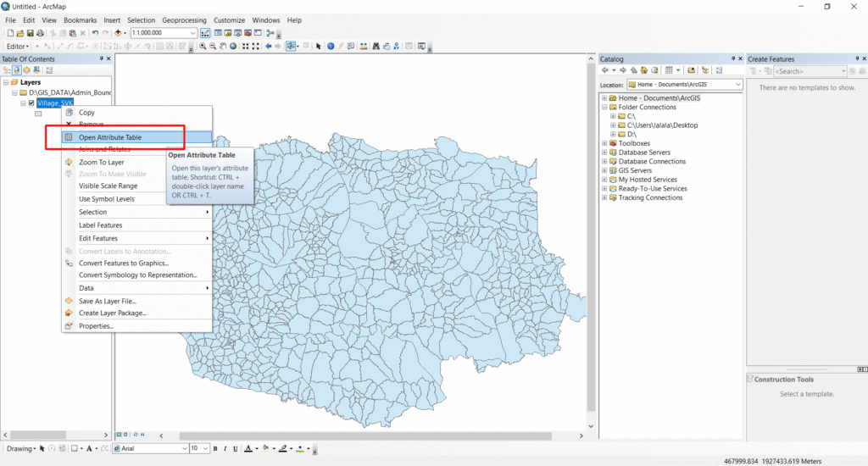Viewport: 868px width, 466px height.
Task: Open the Drawing dropdown button
Action: (21, 449)
